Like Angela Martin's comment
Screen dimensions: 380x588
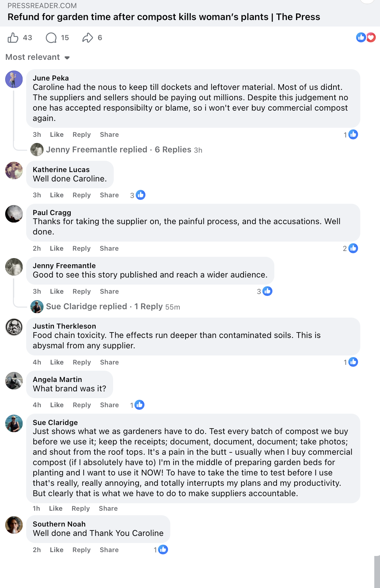[57, 405]
